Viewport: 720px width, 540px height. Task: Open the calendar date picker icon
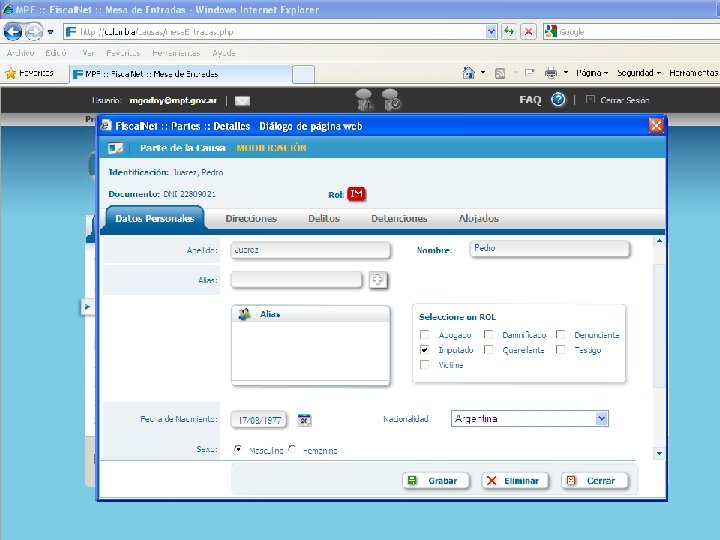coord(304,420)
